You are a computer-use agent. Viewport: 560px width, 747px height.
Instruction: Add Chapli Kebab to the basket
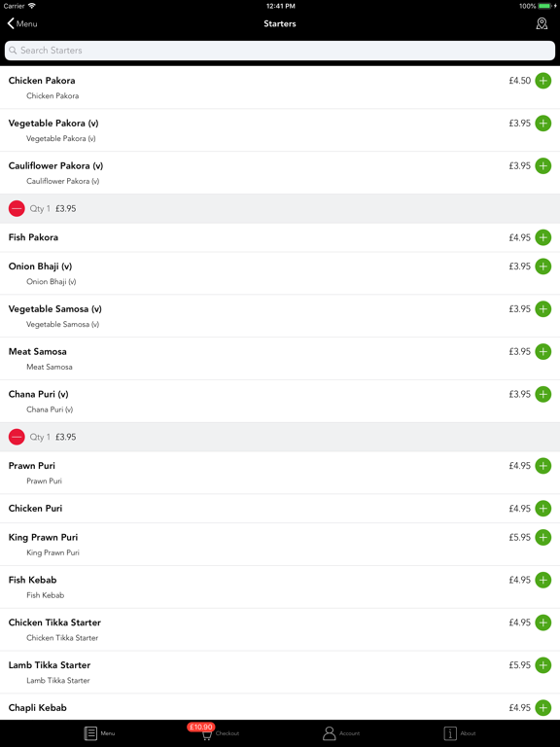click(542, 708)
